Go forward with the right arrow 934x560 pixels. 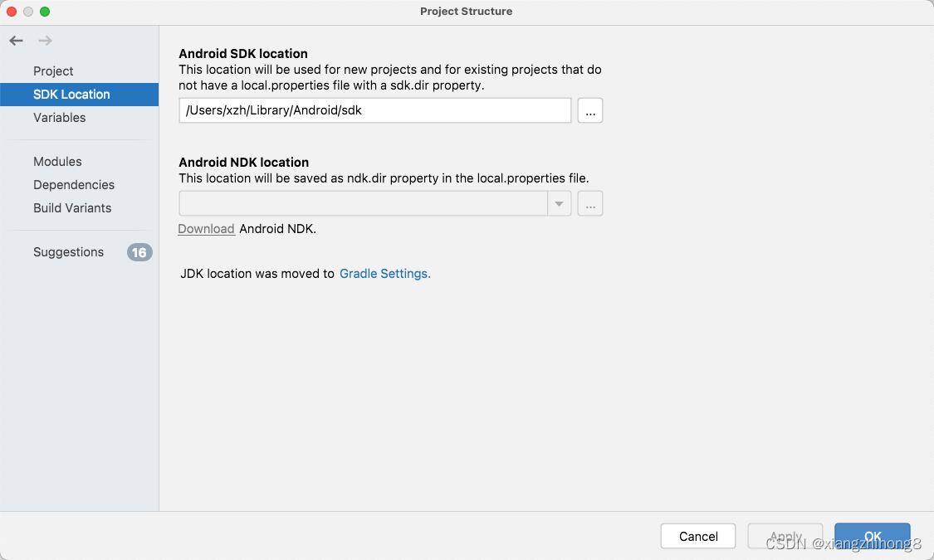(x=45, y=41)
